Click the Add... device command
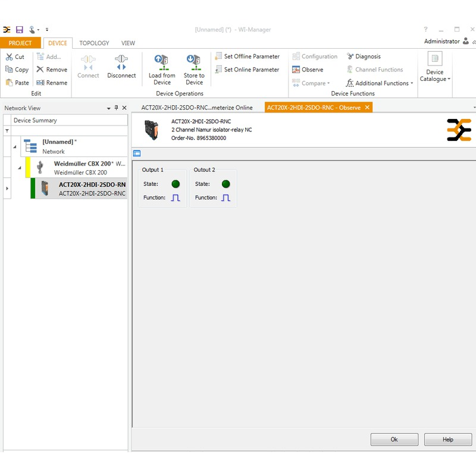 tap(49, 57)
